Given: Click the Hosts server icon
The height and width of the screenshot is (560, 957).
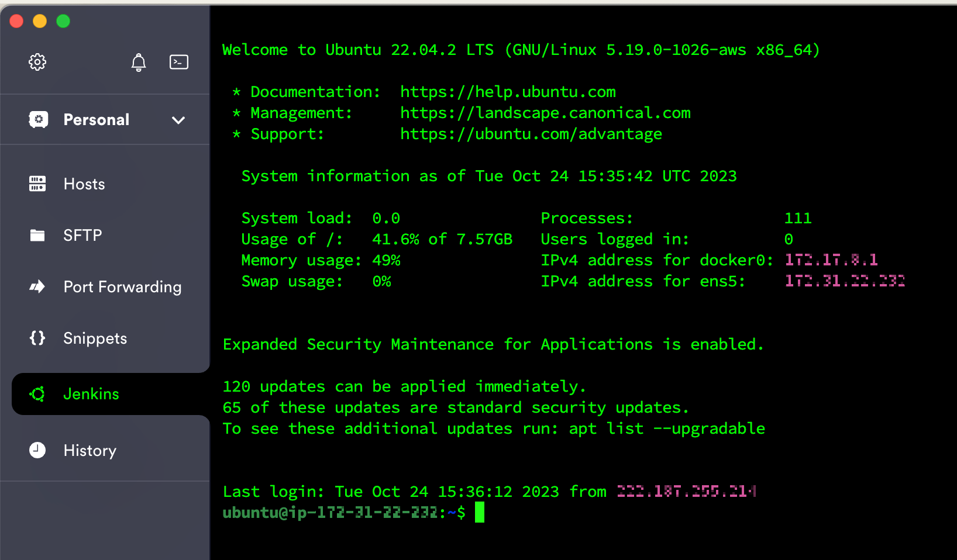Looking at the screenshot, I should point(37,184).
